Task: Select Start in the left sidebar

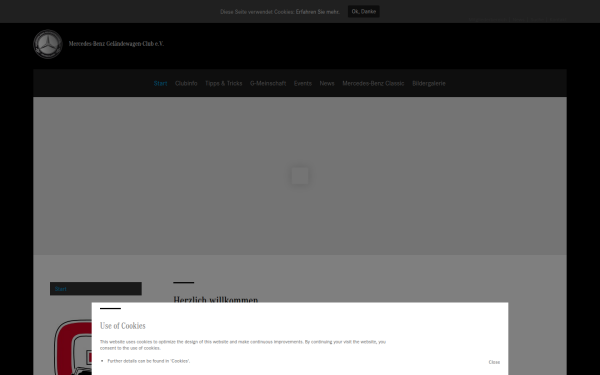Action: 96,289
